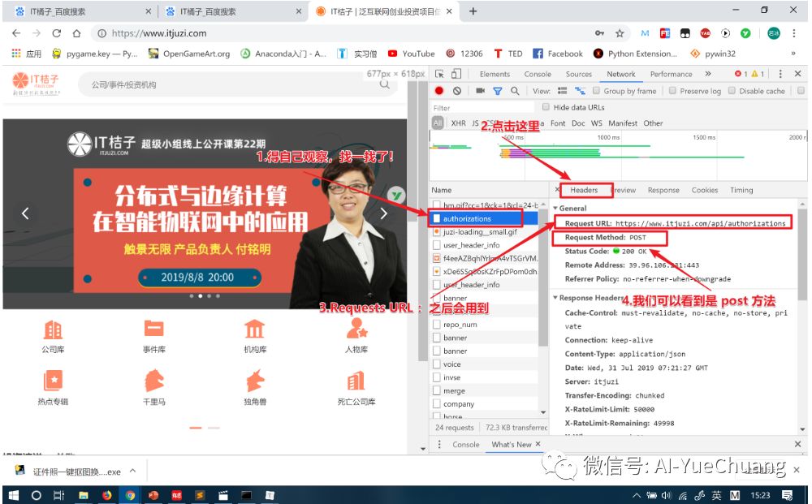812x504 pixels.
Task: Filter requests by XHR
Action: coord(458,123)
